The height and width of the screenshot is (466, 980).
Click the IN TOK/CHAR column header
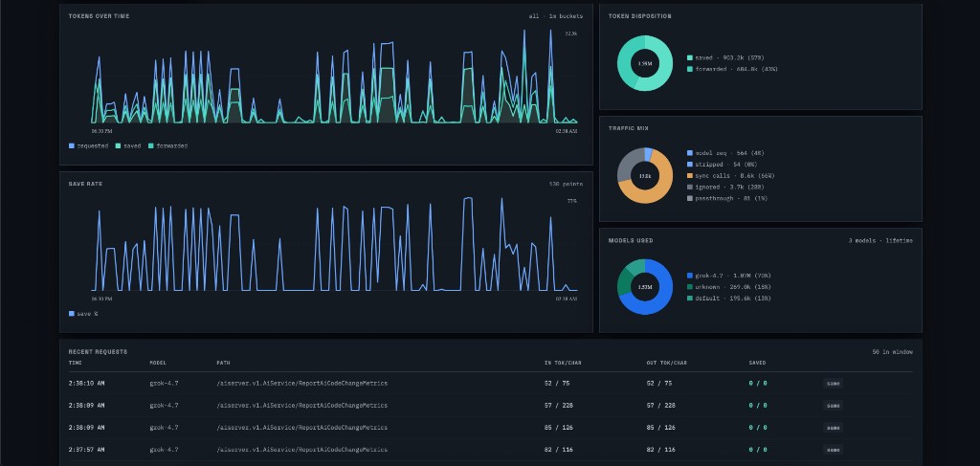pyautogui.click(x=563, y=363)
